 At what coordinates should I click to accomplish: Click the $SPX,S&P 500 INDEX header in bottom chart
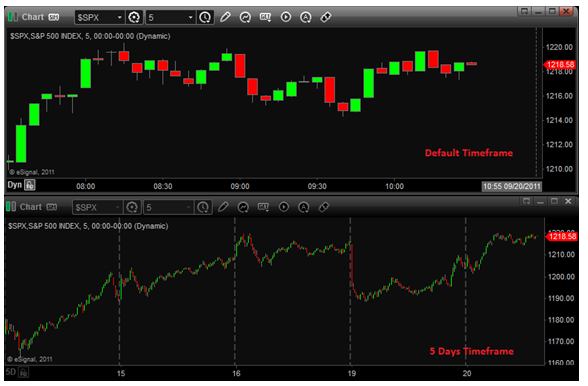click(x=88, y=226)
